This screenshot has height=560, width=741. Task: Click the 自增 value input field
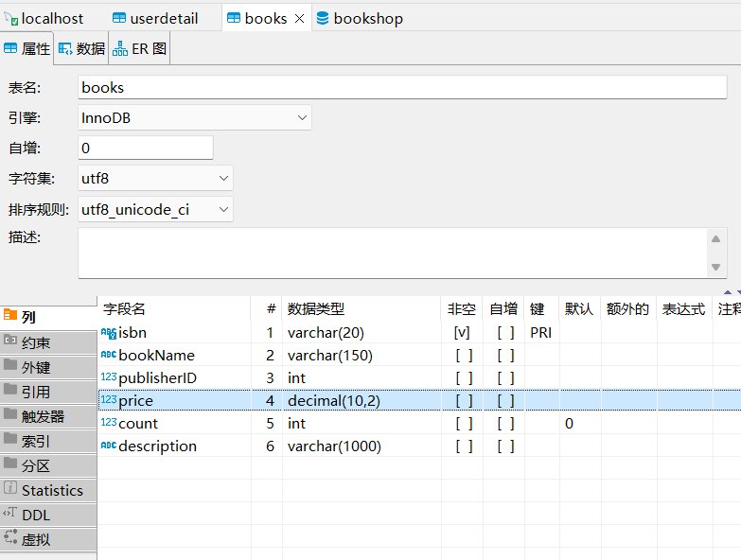point(146,148)
